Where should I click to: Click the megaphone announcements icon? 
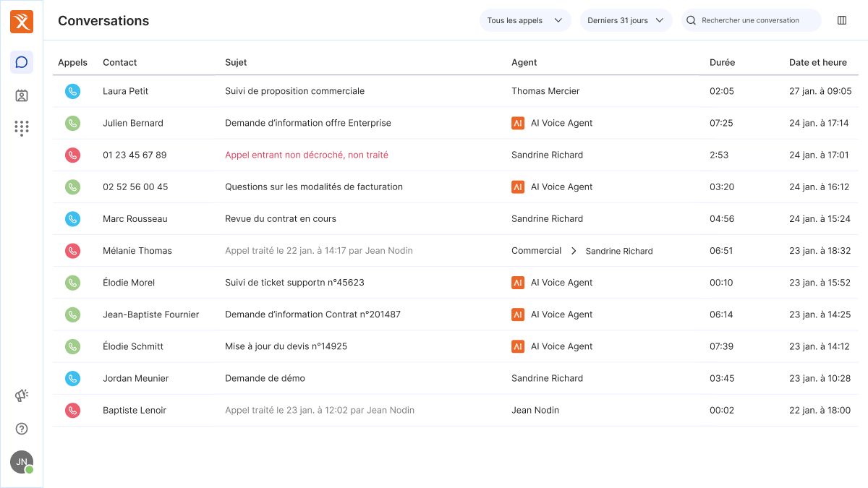(x=22, y=395)
